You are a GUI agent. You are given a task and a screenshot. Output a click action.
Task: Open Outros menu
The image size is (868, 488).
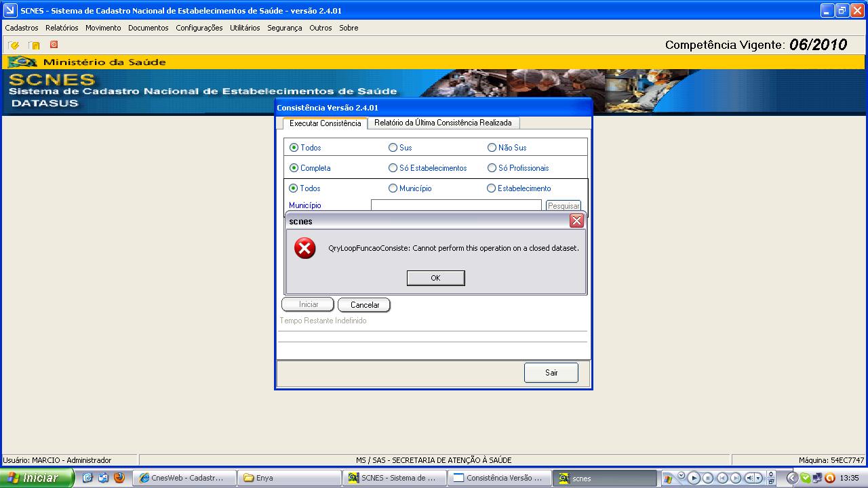tap(321, 28)
